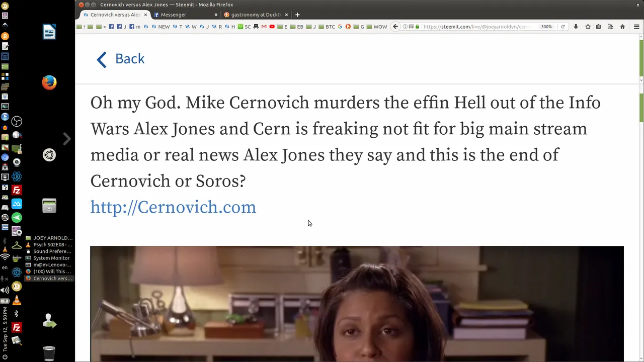Open the EB bookmarks folder
The image size is (644, 362).
[x=297, y=27]
